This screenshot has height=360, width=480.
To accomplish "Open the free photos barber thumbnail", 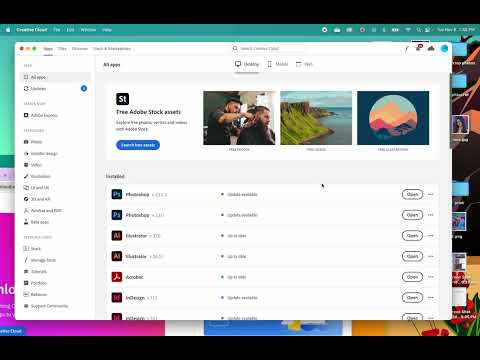I will pos(239,118).
